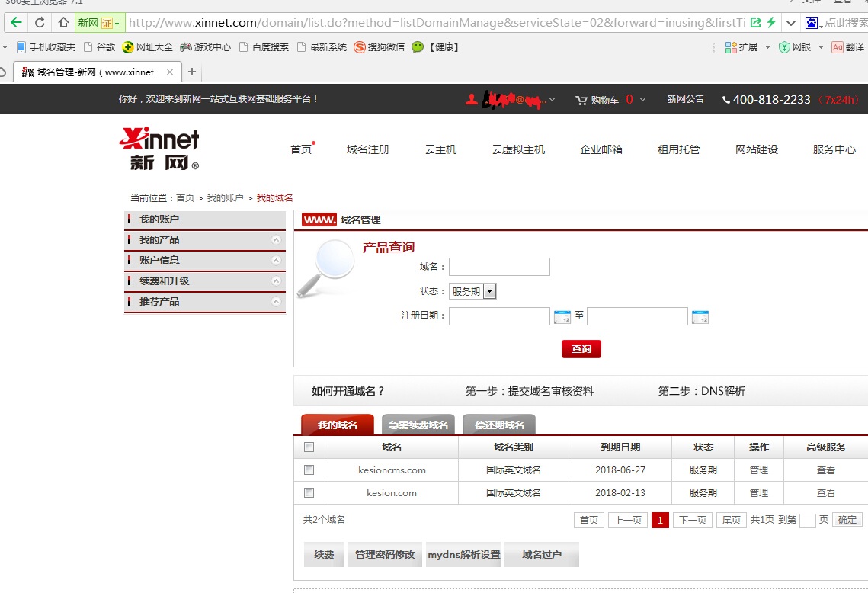The image size is (868, 593).
Task: Open the Baidu paw search icon
Action: (x=811, y=23)
